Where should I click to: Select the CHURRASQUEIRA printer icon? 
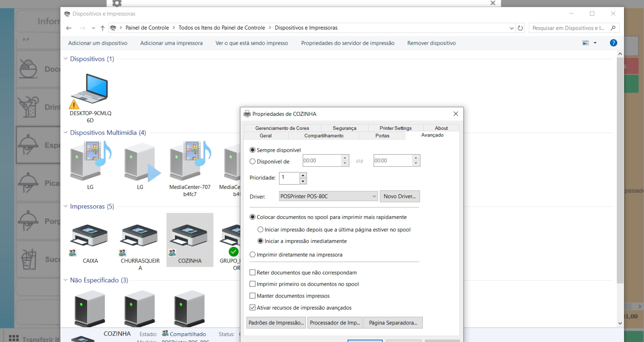click(140, 237)
